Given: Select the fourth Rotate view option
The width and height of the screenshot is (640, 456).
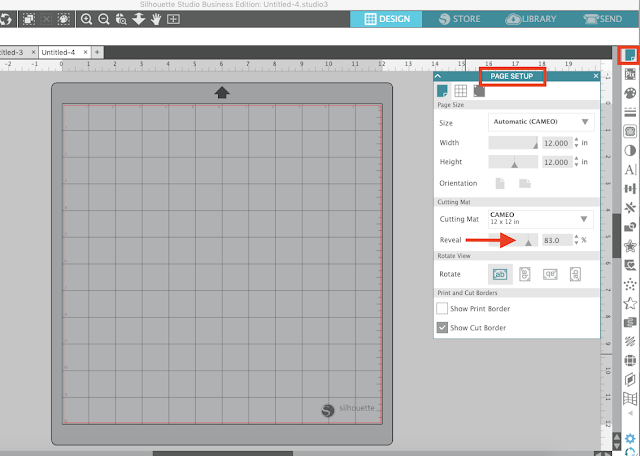Looking at the screenshot, I should [575, 274].
